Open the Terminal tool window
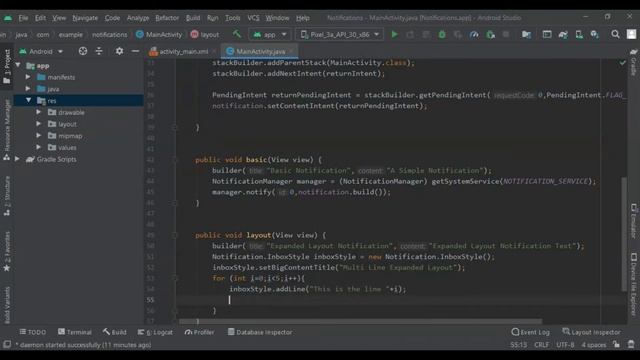 (x=75, y=332)
